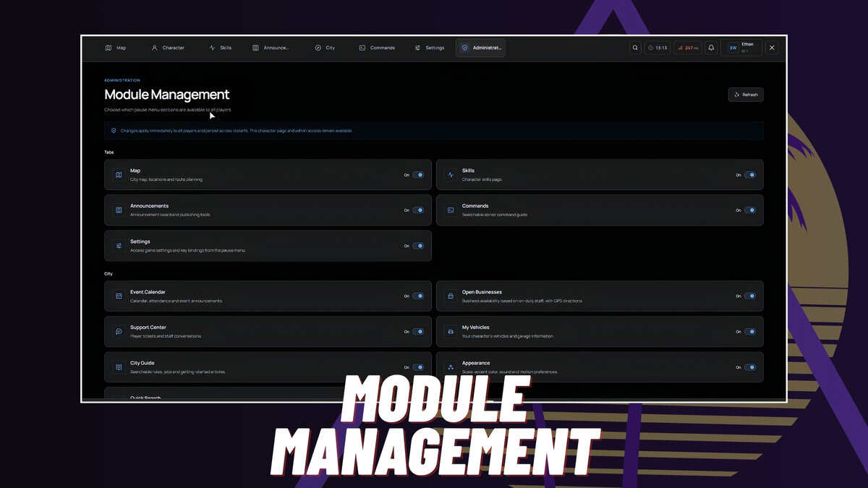The image size is (868, 488).
Task: Click the Skills module card icon
Action: click(451, 175)
